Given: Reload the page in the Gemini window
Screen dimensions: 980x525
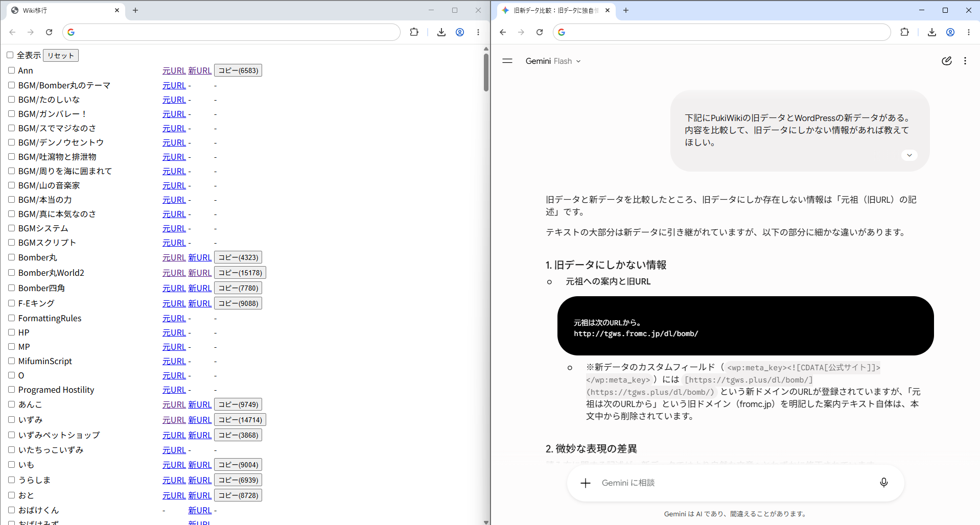Looking at the screenshot, I should tap(540, 32).
